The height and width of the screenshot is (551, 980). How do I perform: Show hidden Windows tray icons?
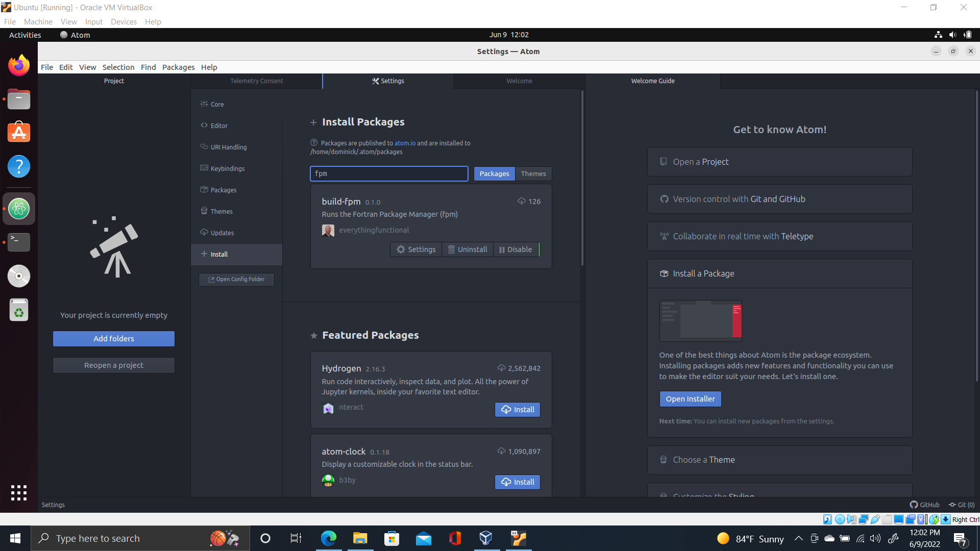(799, 538)
